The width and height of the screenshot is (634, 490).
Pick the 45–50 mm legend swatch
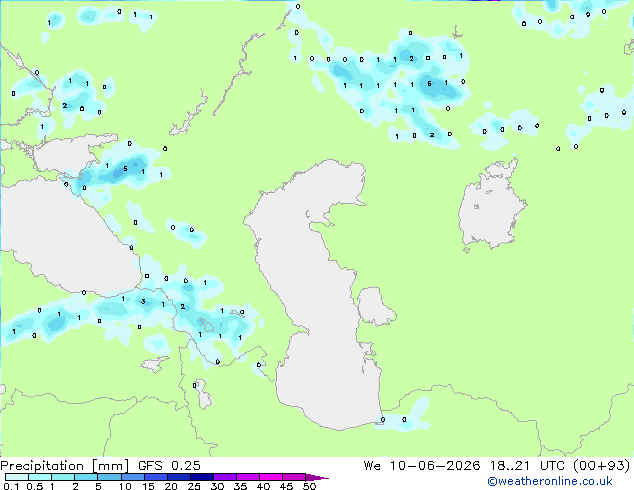click(294, 477)
